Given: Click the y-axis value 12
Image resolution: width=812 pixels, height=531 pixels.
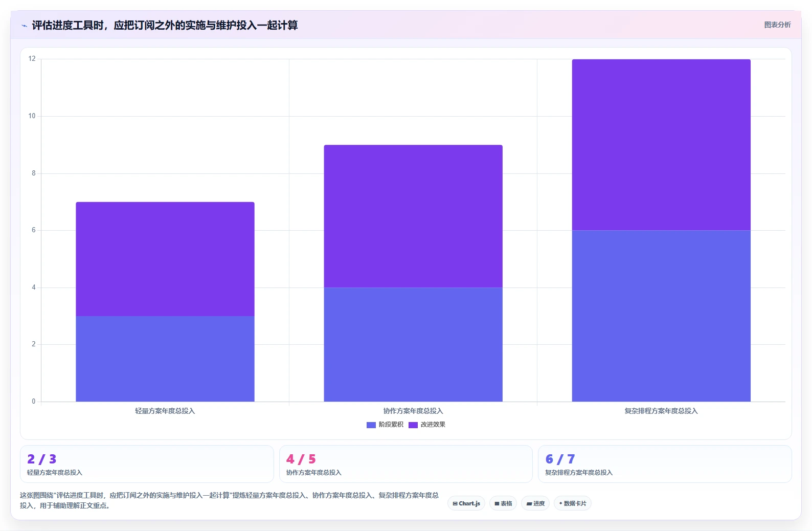Looking at the screenshot, I should [32, 59].
